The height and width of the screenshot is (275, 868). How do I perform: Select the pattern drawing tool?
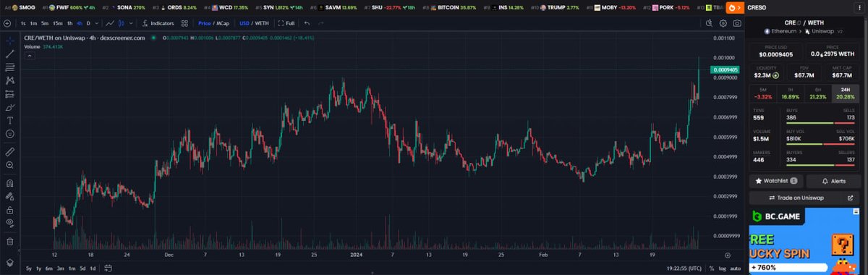tap(10, 80)
